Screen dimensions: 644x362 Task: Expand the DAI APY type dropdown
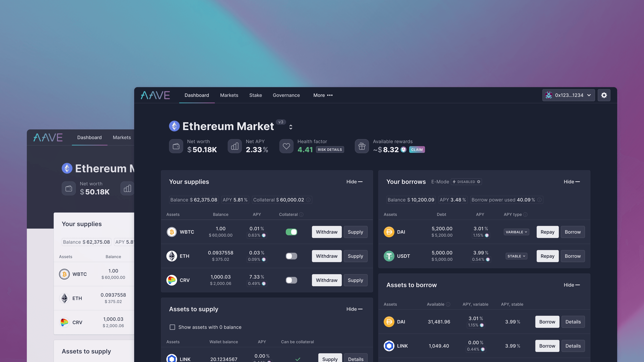pos(516,232)
